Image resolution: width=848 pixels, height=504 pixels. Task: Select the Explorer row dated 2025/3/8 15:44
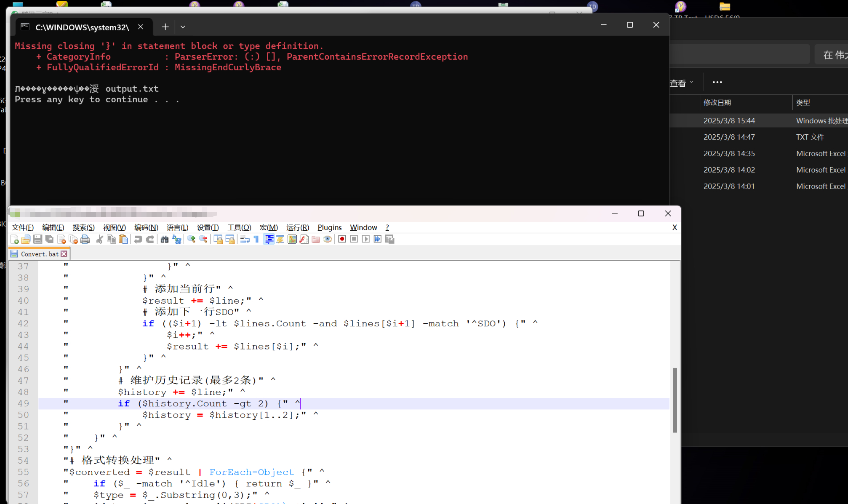click(x=759, y=121)
